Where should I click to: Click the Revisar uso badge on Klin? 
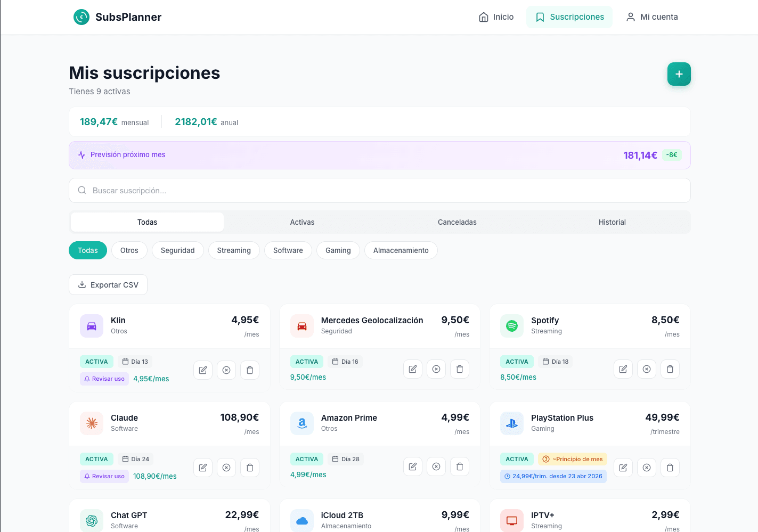pos(104,379)
